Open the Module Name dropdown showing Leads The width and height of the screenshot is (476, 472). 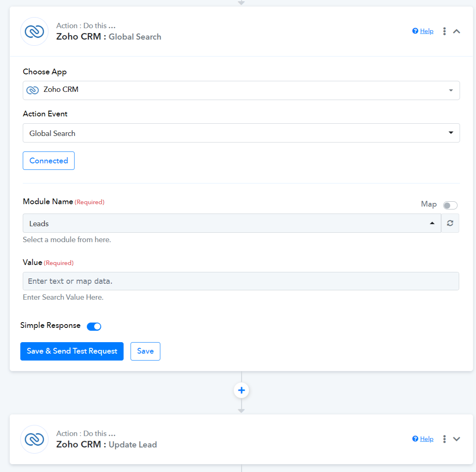[232, 223]
